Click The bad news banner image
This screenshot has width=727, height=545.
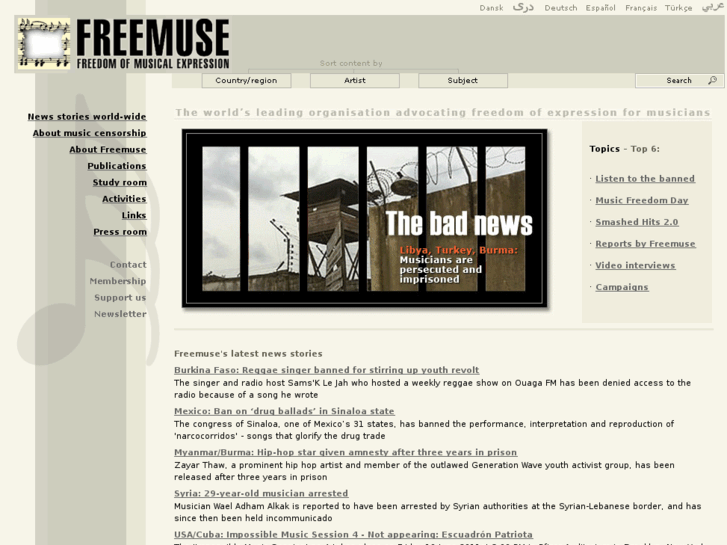(364, 218)
